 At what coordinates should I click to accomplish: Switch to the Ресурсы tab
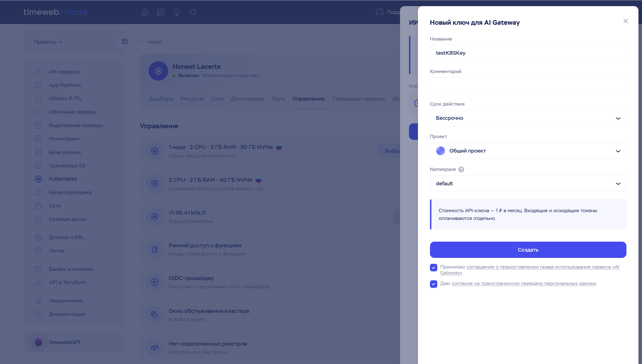[192, 99]
